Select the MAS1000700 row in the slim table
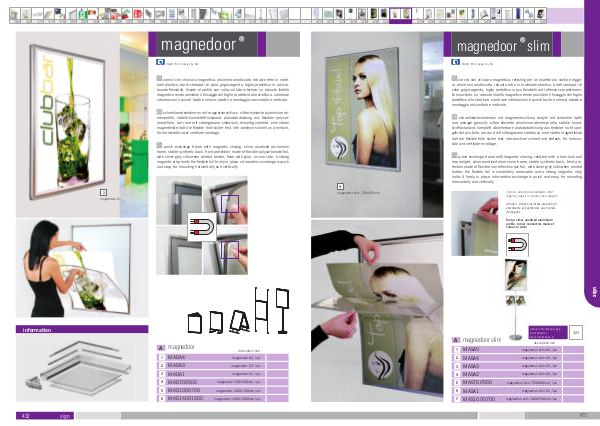This screenshot has width=600, height=426. point(518,399)
